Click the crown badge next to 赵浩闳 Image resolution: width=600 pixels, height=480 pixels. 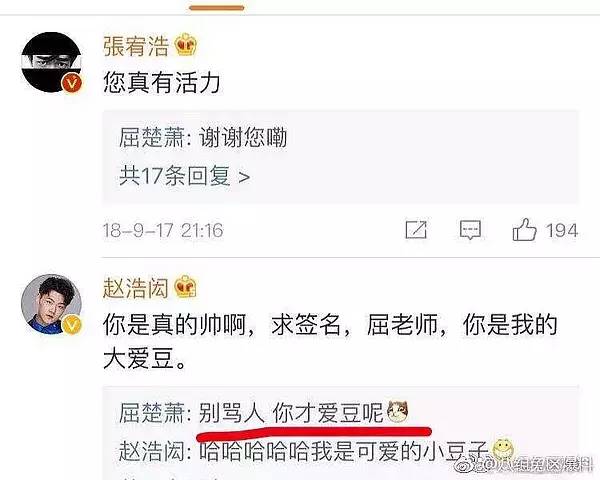[x=186, y=287]
